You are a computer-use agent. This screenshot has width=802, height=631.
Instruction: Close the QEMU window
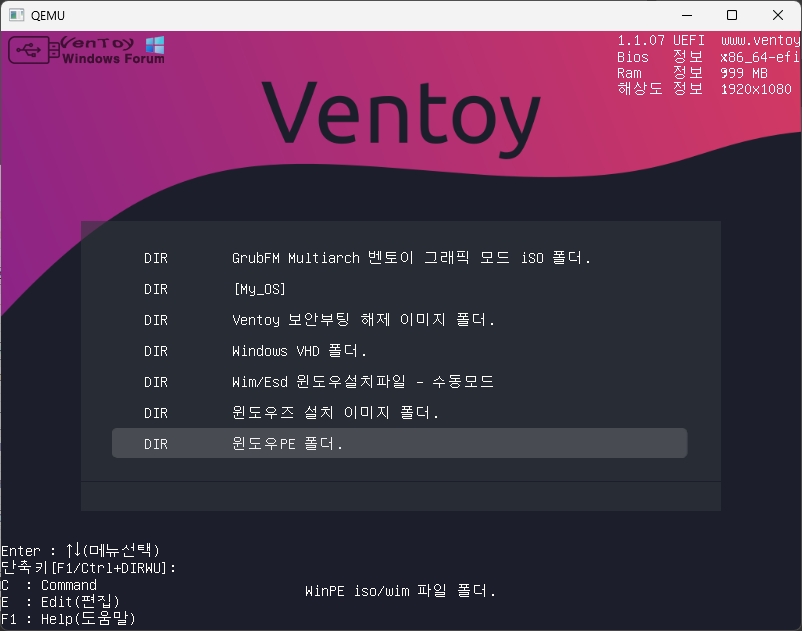pyautogui.click(x=778, y=15)
